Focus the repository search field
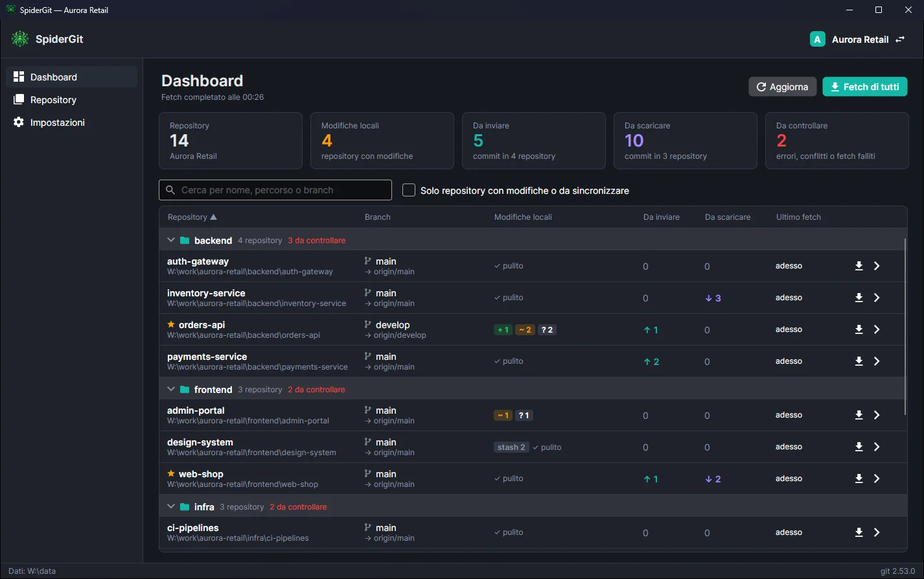This screenshot has height=579, width=924. [x=275, y=190]
